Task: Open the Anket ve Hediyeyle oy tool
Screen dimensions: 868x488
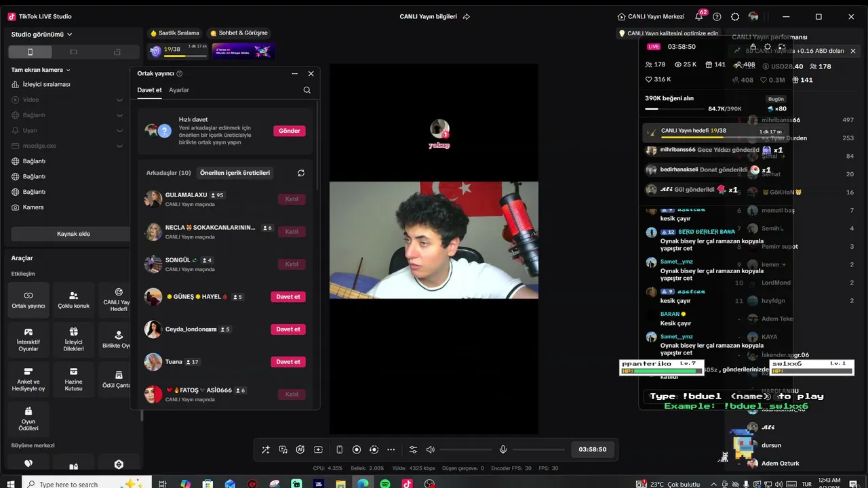Action: [x=28, y=380]
